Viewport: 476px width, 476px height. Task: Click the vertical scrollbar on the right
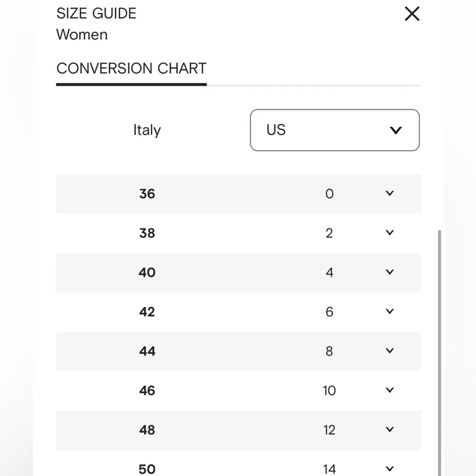(440, 353)
